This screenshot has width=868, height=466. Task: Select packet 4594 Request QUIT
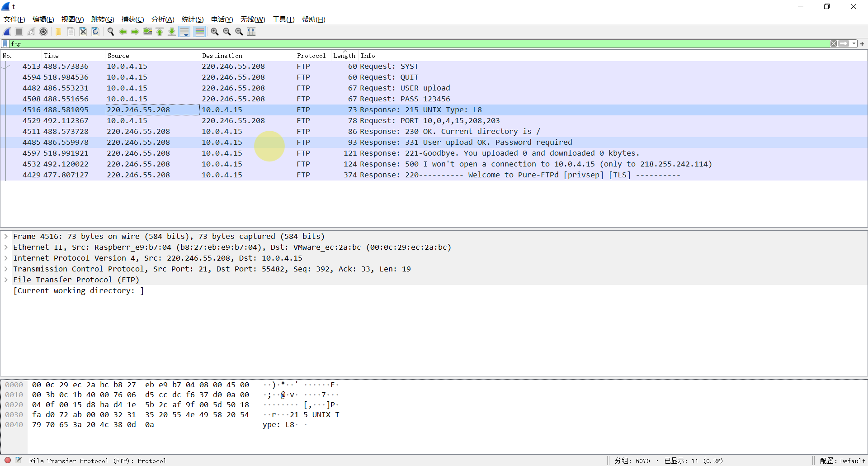click(x=434, y=77)
